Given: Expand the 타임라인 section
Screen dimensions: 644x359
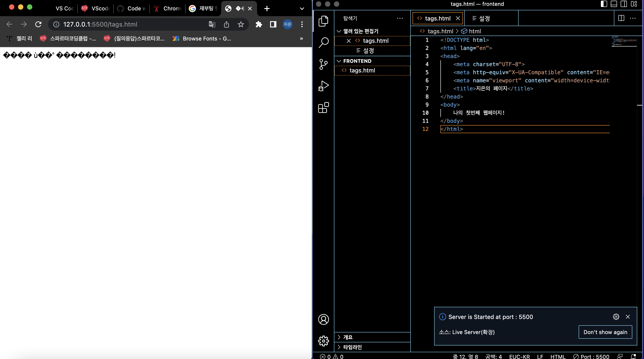Looking at the screenshot, I should pos(372,347).
